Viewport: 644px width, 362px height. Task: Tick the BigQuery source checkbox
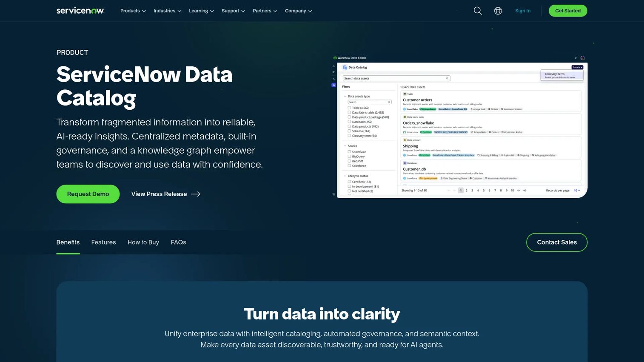point(349,157)
